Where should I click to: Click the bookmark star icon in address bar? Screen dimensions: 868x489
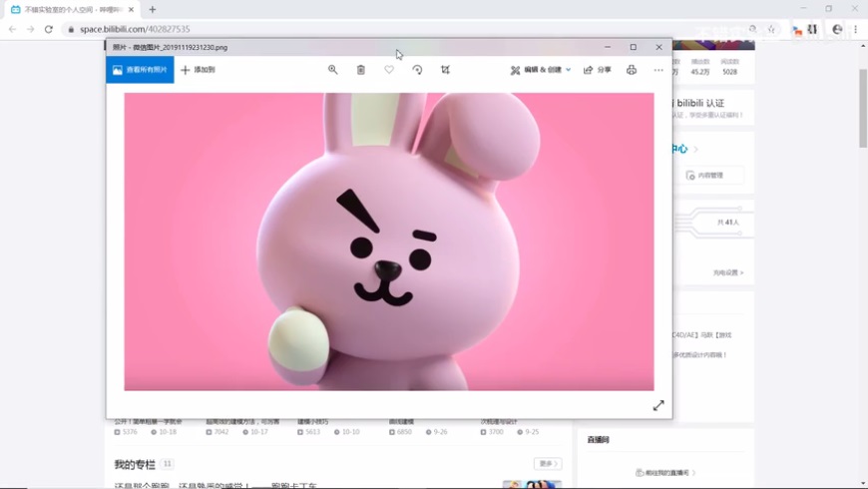point(771,29)
